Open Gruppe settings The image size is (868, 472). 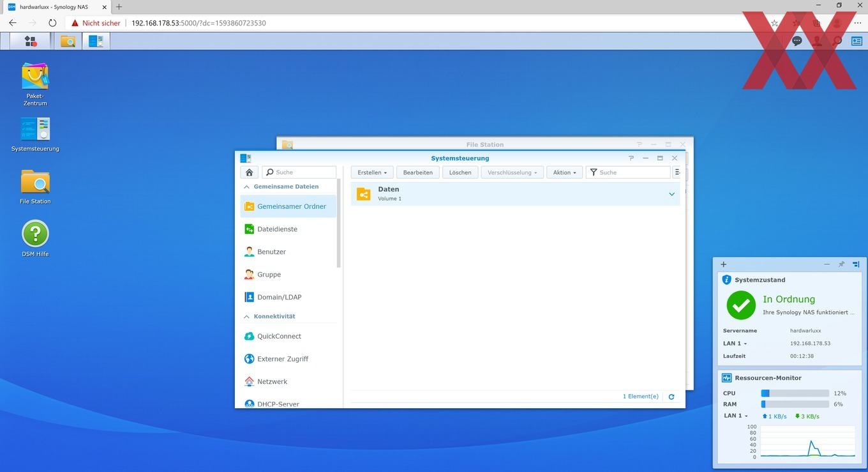(x=288, y=275)
